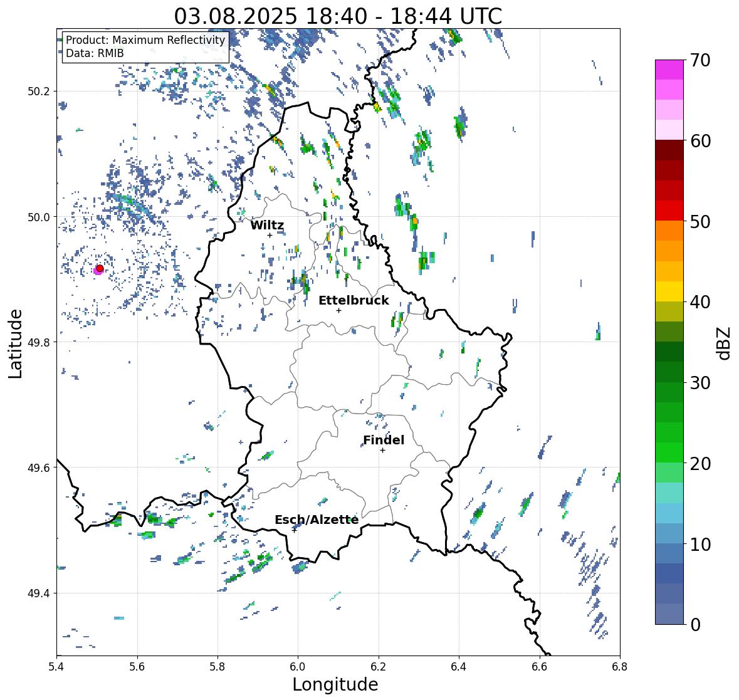Click the plot title 03.08.2025 18:40 - 18:44 UTC

coord(338,16)
